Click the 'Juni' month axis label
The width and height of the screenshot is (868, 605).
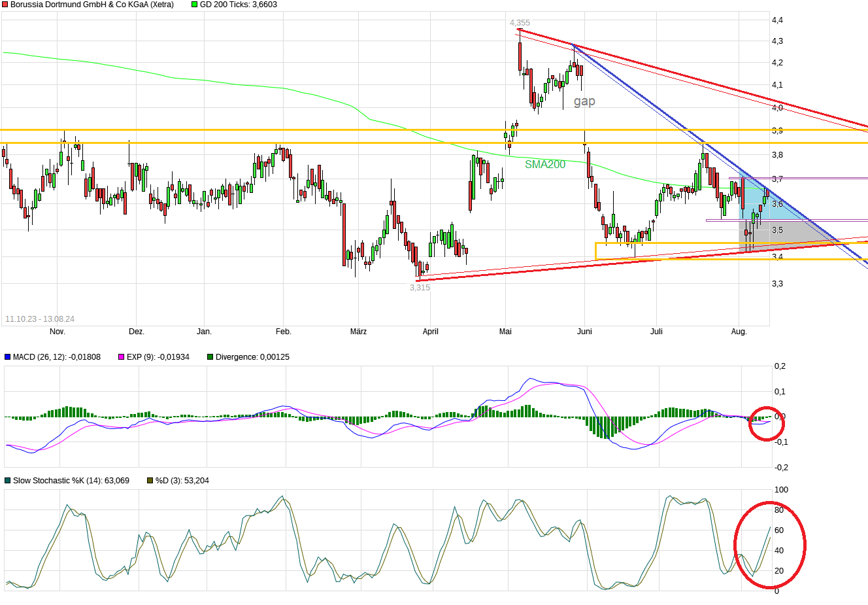584,332
